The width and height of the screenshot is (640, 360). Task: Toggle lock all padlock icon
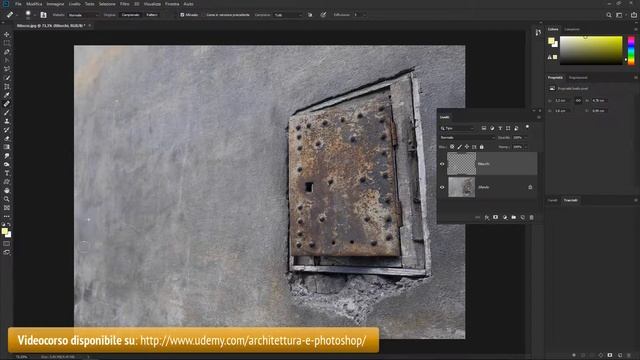coord(482,147)
